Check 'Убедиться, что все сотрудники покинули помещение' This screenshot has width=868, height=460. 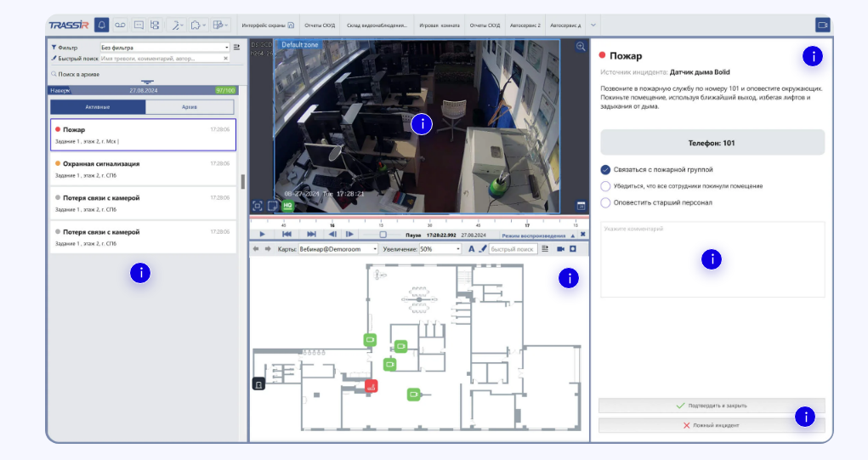pyautogui.click(x=605, y=186)
